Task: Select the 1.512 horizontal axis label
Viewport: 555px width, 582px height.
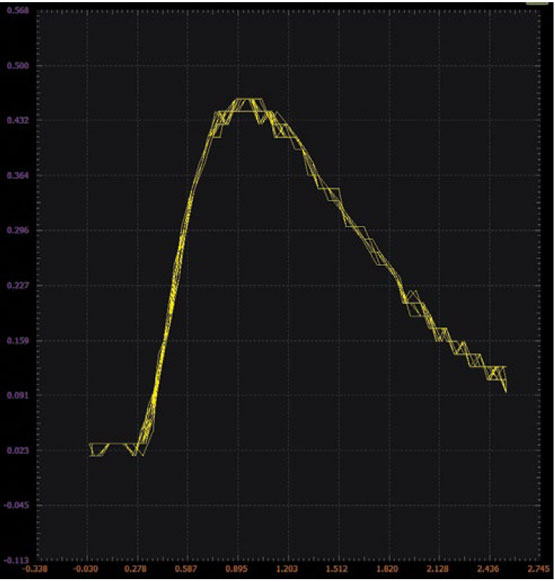Action: 337,569
